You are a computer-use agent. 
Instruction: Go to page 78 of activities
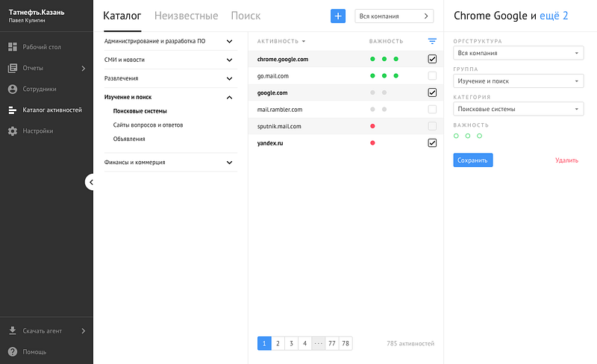point(346,343)
